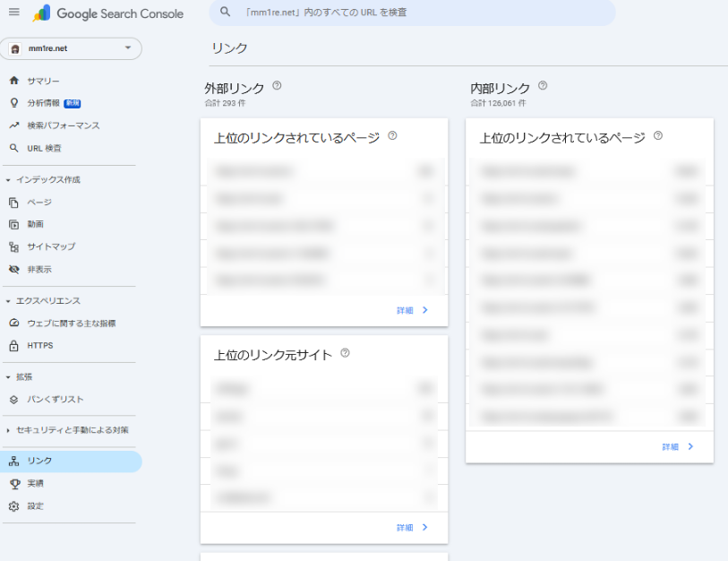This screenshot has width=728, height=561.
Task: Click help icon beside 内部リンク heading
Action: [x=543, y=86]
